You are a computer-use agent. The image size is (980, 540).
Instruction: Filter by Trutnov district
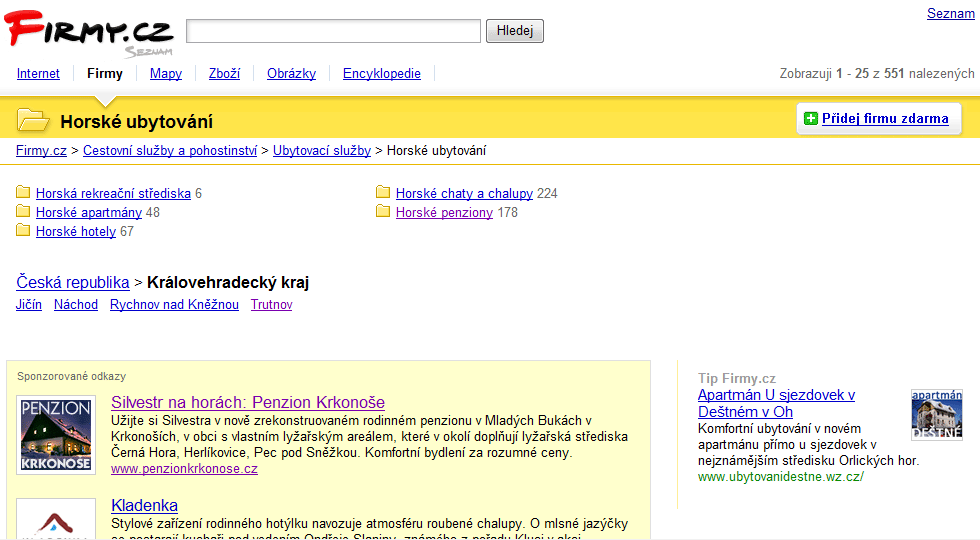271,305
